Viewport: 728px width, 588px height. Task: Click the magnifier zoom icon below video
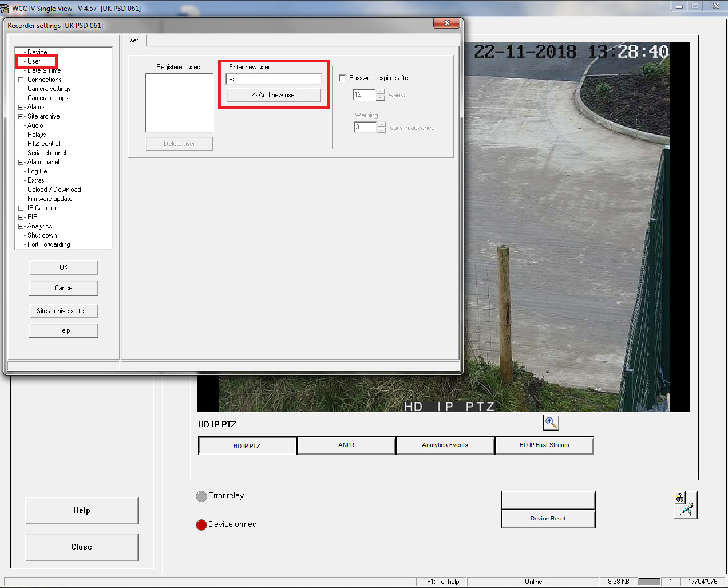[x=551, y=423]
